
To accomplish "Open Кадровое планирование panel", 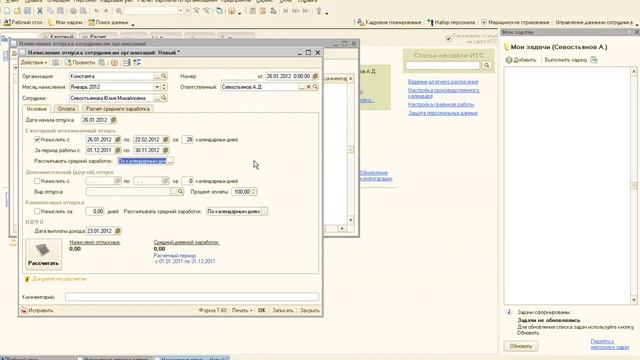I will (x=389, y=22).
